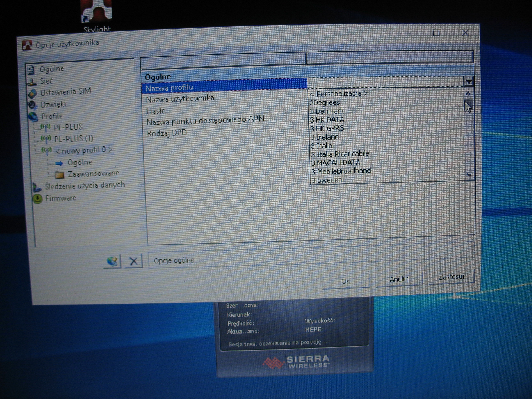The width and height of the screenshot is (532, 399).
Task: Click the dropdown list scroll up arrow
Action: [x=468, y=93]
